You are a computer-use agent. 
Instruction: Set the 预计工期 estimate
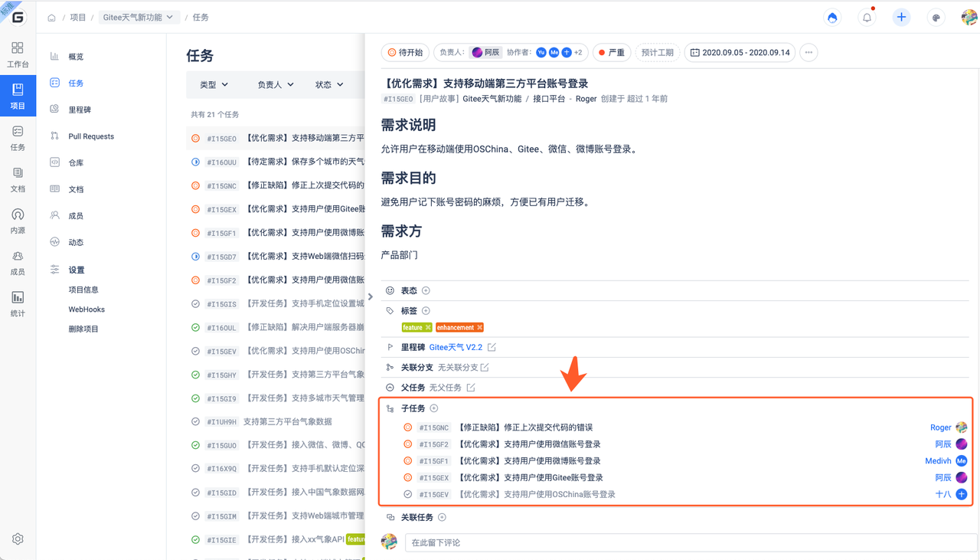point(658,53)
